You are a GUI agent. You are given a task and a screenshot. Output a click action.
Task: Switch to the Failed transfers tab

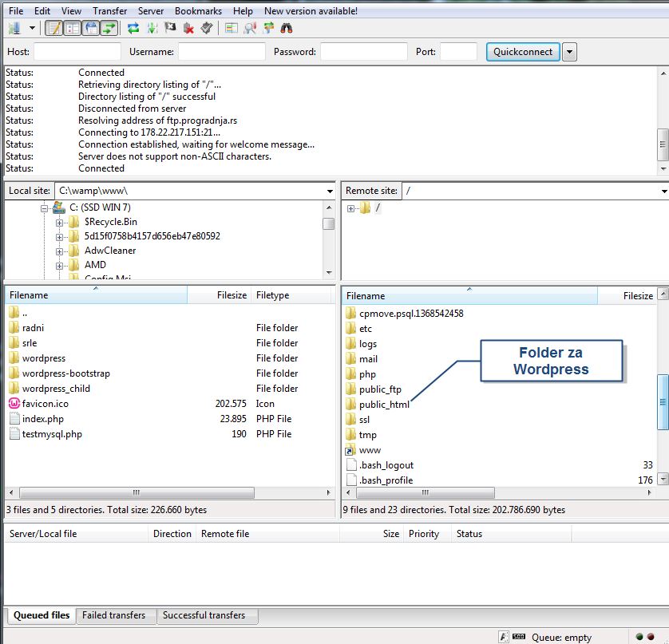coord(114,615)
